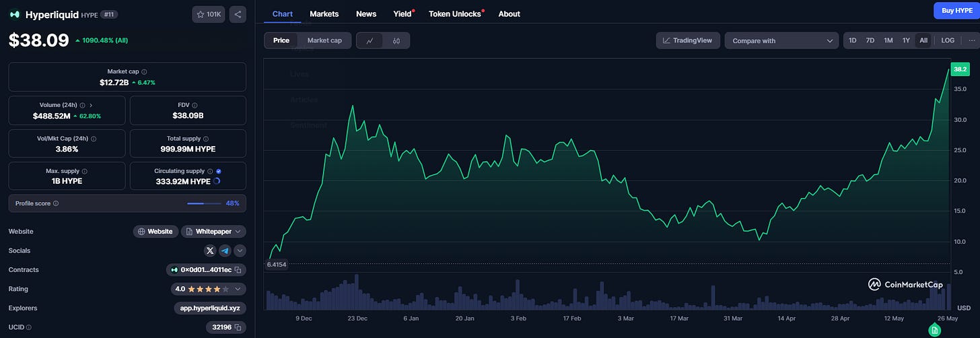The image size is (980, 338).
Task: Click the 23 Dec date label on chart axis
Action: coord(357,318)
